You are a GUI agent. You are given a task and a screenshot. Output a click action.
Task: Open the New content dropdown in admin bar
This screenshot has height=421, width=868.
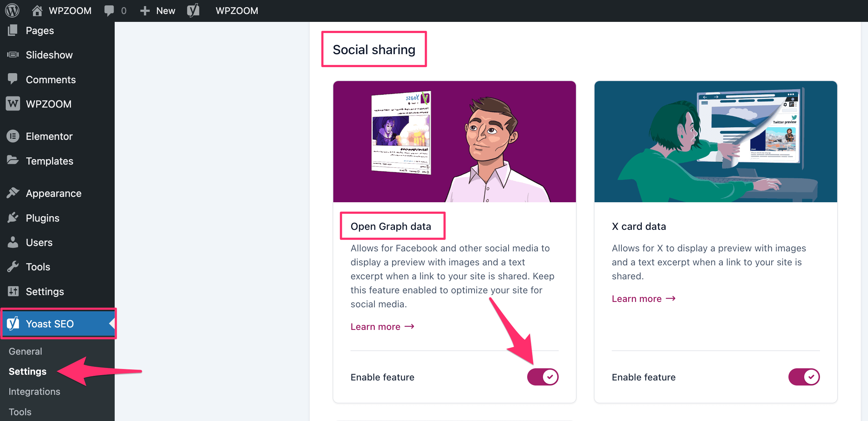click(x=158, y=10)
